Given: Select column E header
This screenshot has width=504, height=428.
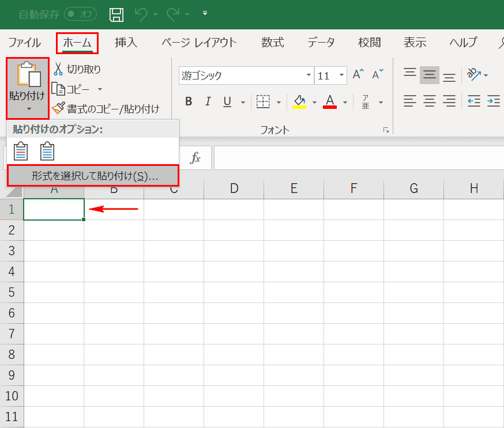Looking at the screenshot, I should [294, 188].
